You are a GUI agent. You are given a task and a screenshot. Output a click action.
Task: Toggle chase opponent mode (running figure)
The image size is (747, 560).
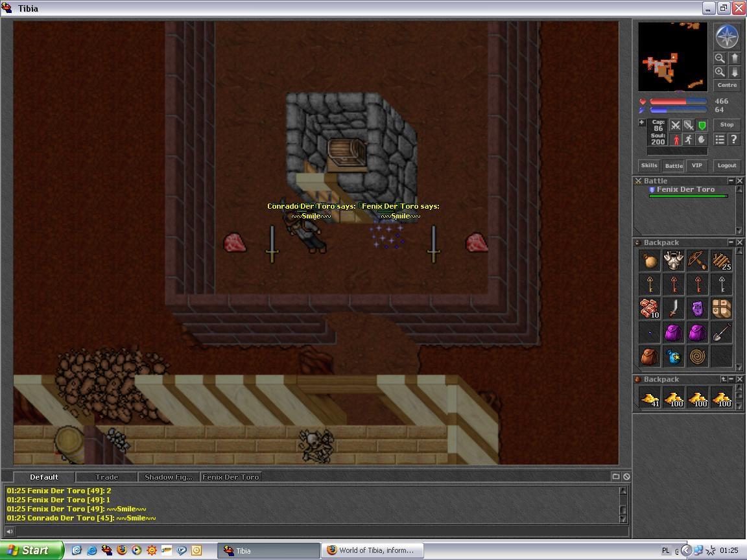pyautogui.click(x=689, y=139)
